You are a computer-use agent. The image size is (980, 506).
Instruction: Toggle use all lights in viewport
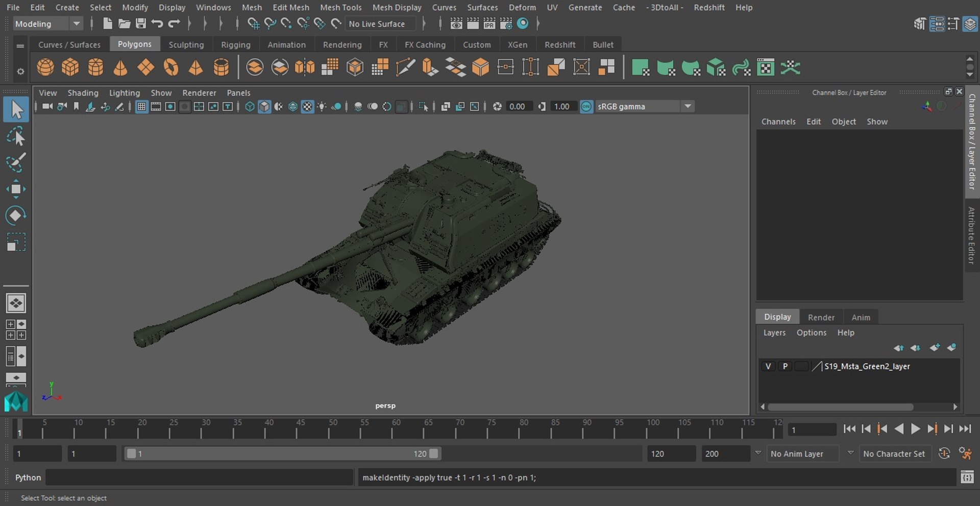pyautogui.click(x=322, y=107)
